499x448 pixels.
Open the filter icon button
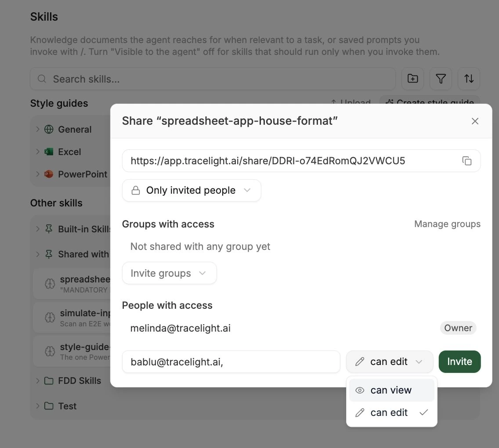(x=441, y=79)
